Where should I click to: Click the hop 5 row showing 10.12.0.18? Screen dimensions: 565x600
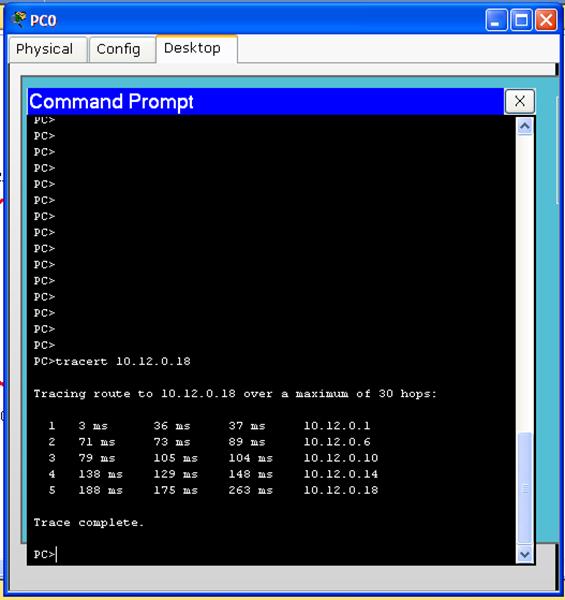pyautogui.click(x=213, y=490)
